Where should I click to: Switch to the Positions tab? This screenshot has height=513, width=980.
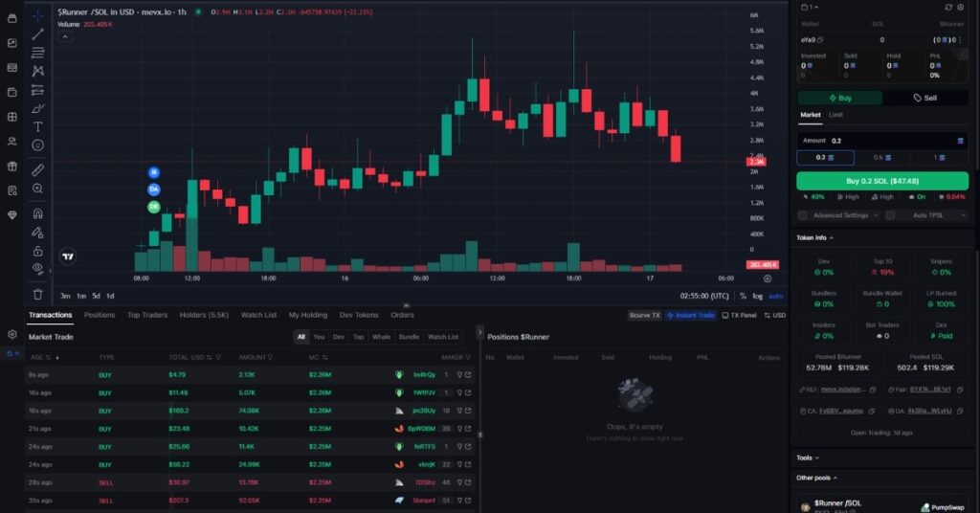100,315
